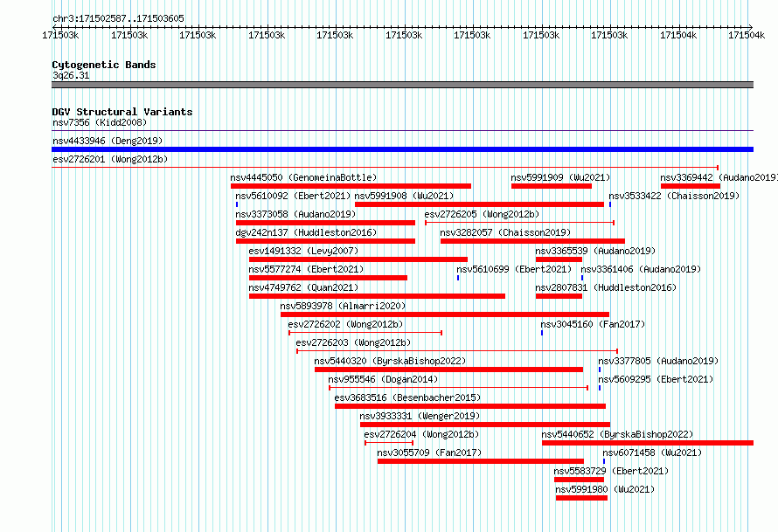Click the nsv5991980 (Wu2021) variant label
778x532 pixels.
click(605, 489)
